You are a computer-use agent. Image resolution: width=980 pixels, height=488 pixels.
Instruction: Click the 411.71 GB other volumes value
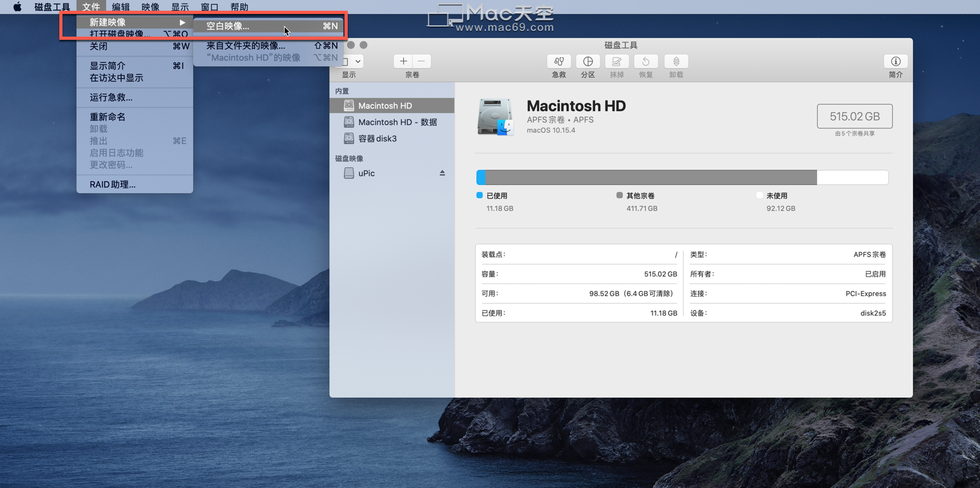coord(642,208)
